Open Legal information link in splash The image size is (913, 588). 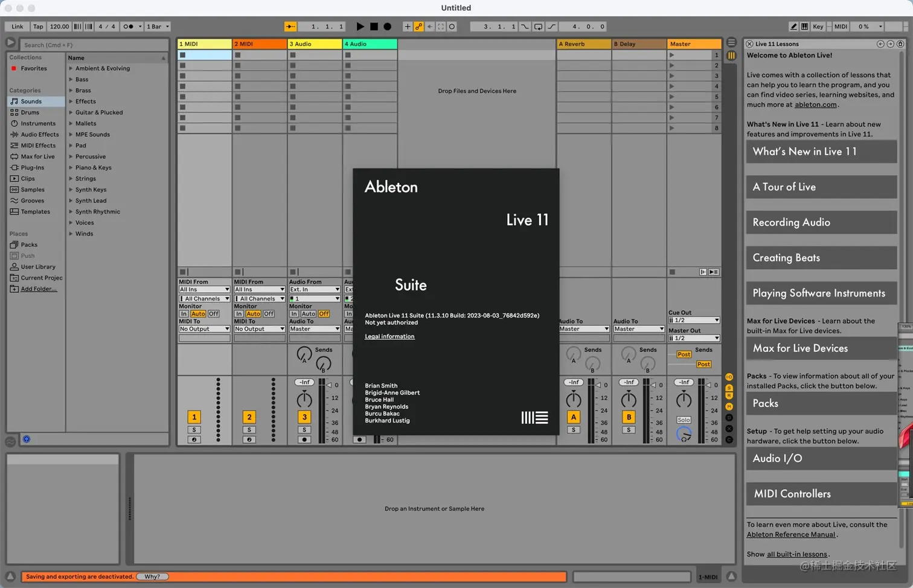[x=389, y=337]
